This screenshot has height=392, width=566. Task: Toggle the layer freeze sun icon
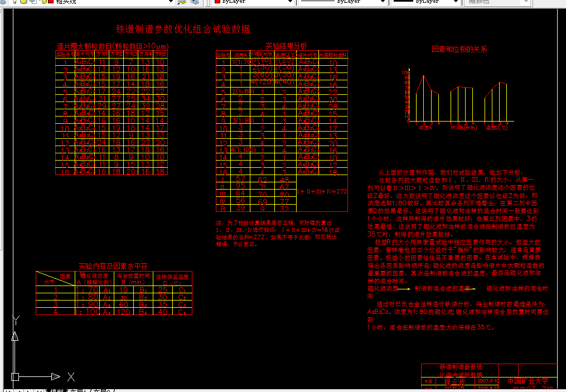24,2
